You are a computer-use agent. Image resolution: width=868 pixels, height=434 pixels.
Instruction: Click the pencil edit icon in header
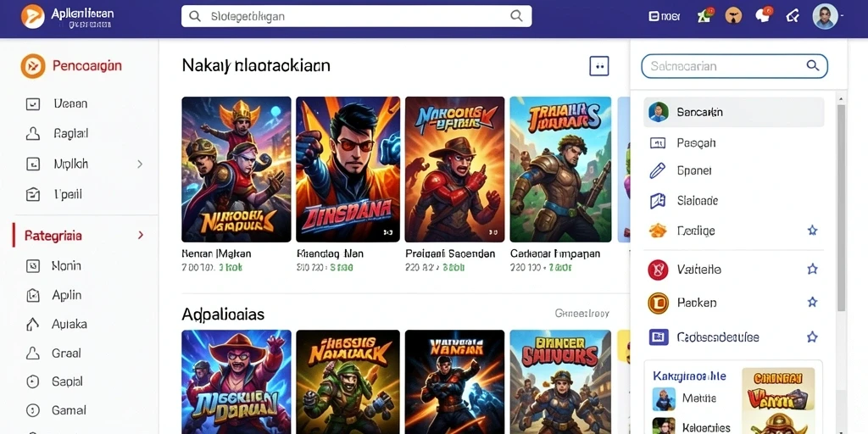[793, 16]
